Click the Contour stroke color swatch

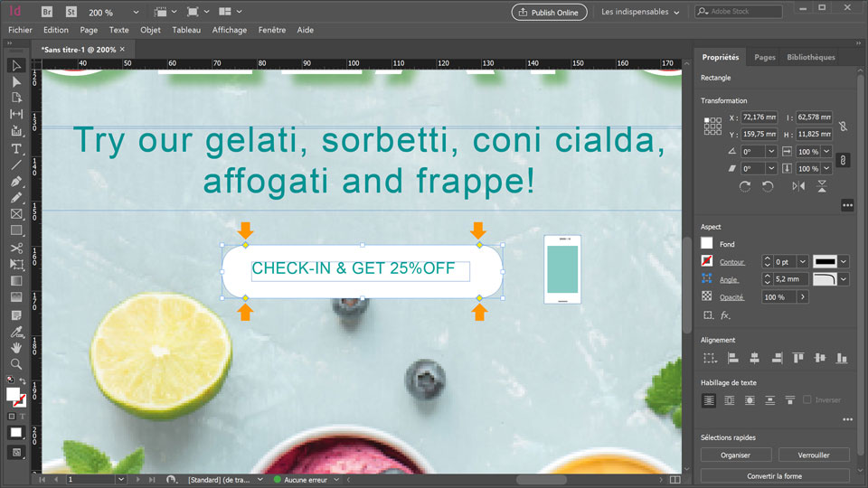pyautogui.click(x=707, y=261)
